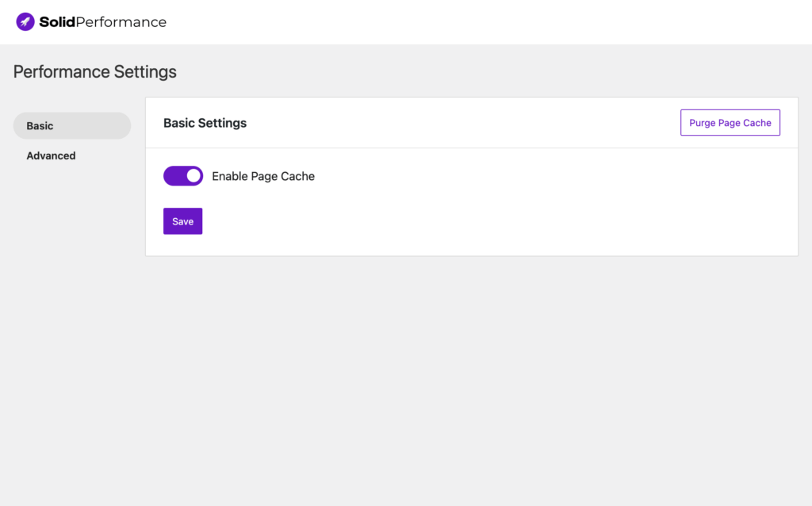Click the "Basic Settings" panel heading
Viewport: 812px width, 506px height.
[205, 123]
